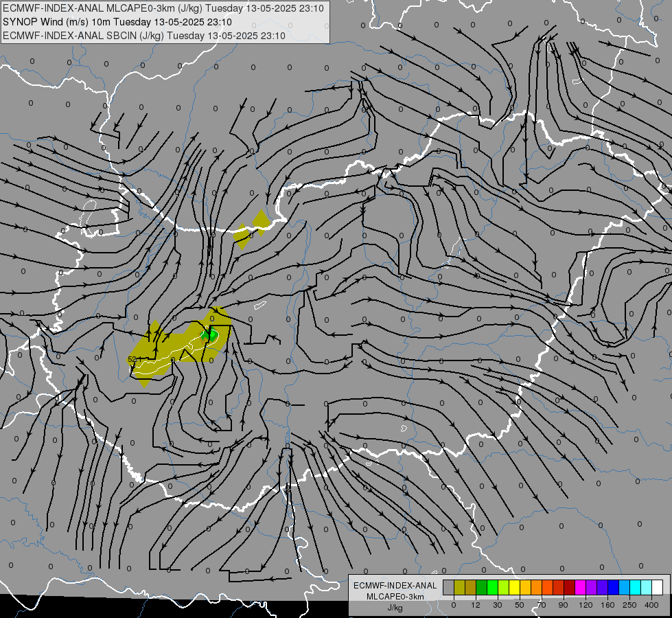The image size is (672, 618).
Task: Click the legend scale label 160
Action: (607, 605)
